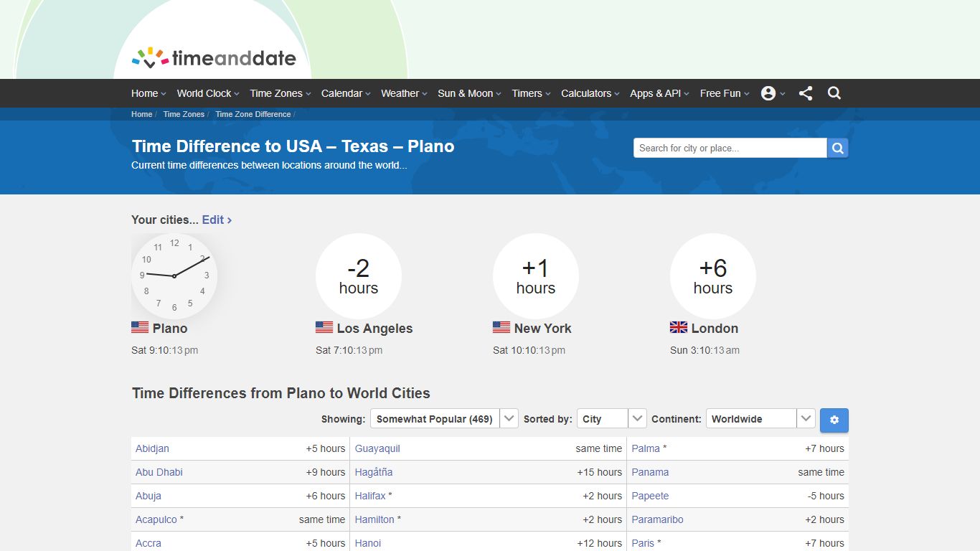Screen dimensions: 980x551
Task: Open the Acapulco link
Action: click(x=156, y=519)
